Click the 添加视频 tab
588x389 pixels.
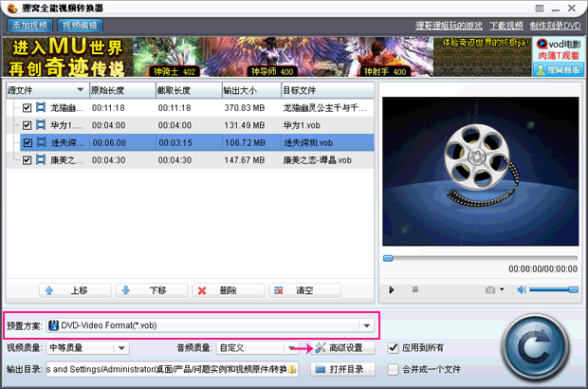(28, 25)
